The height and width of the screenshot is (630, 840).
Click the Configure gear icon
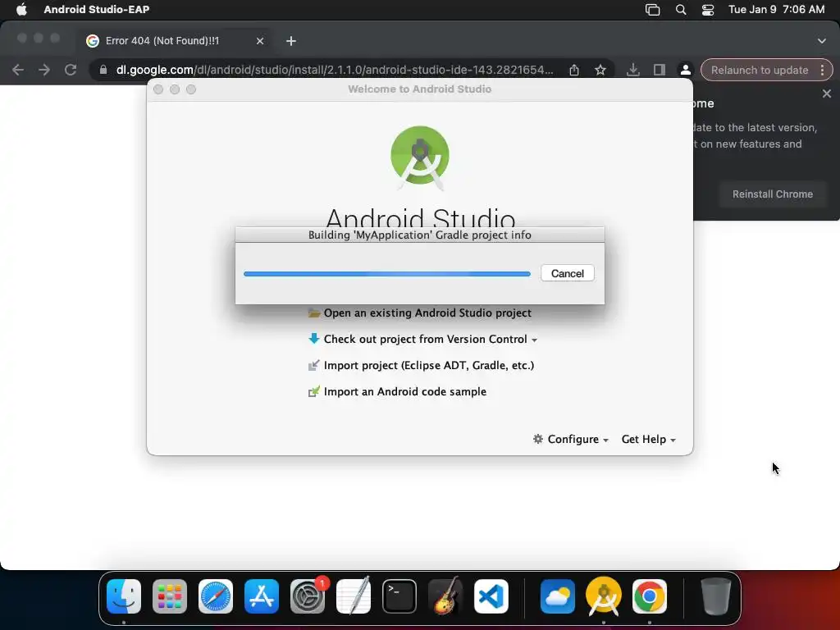coord(538,439)
